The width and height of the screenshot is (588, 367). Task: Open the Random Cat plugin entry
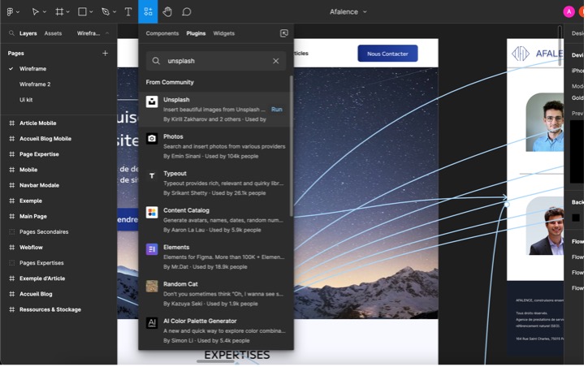[216, 294]
